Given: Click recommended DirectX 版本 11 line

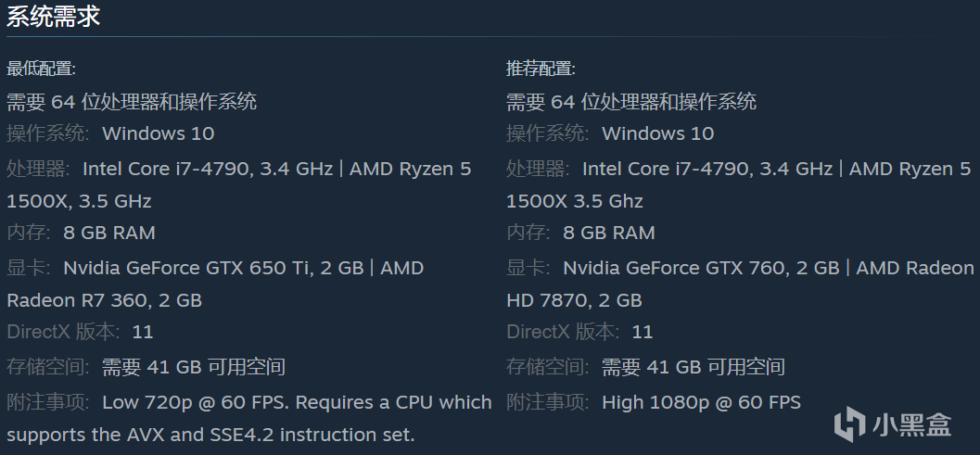Looking at the screenshot, I should pyautogui.click(x=579, y=332).
